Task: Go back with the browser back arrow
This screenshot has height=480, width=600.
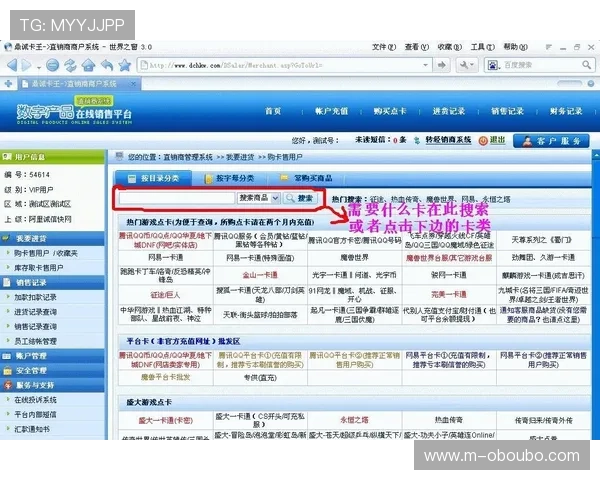Action: click(x=12, y=65)
